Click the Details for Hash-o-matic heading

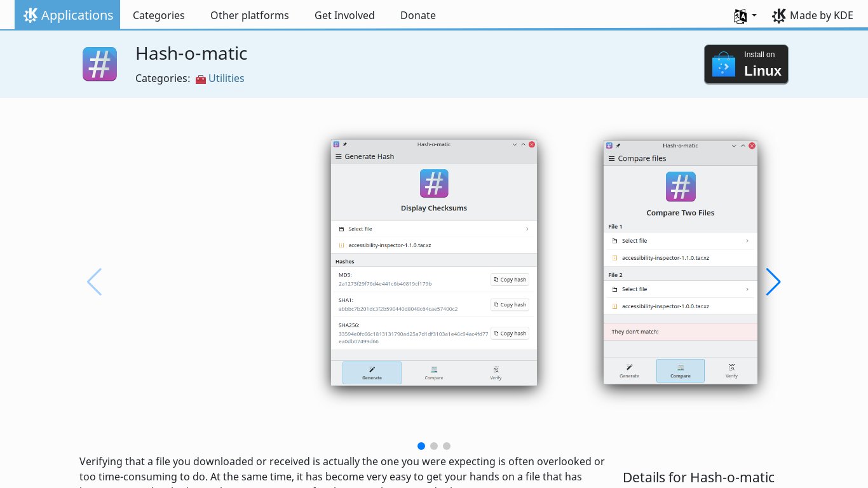click(x=698, y=478)
